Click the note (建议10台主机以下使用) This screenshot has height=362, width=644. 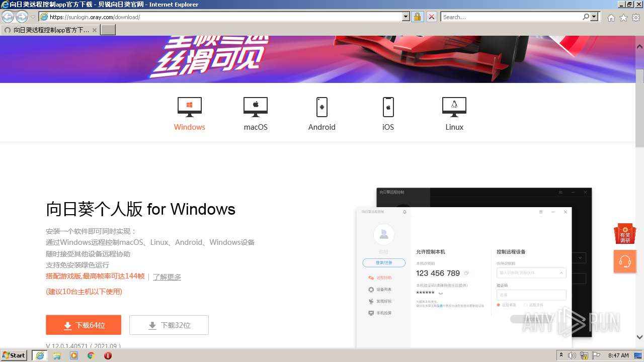pyautogui.click(x=84, y=292)
